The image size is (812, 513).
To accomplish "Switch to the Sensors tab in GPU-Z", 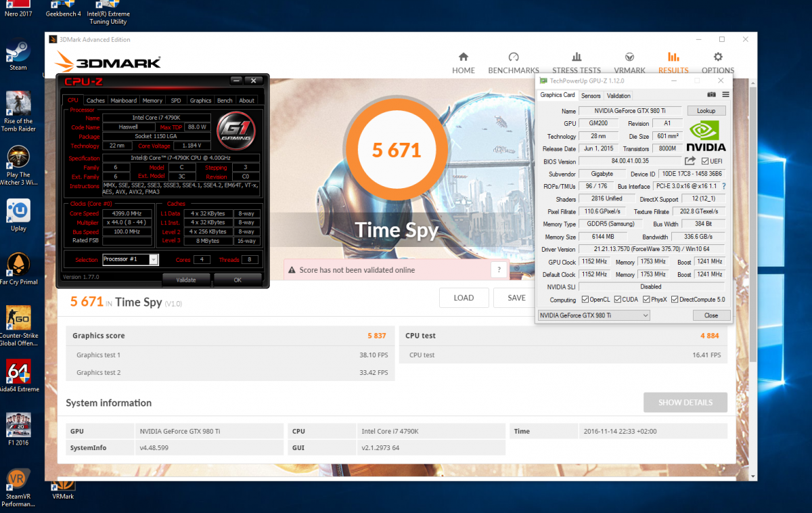I will [x=591, y=96].
